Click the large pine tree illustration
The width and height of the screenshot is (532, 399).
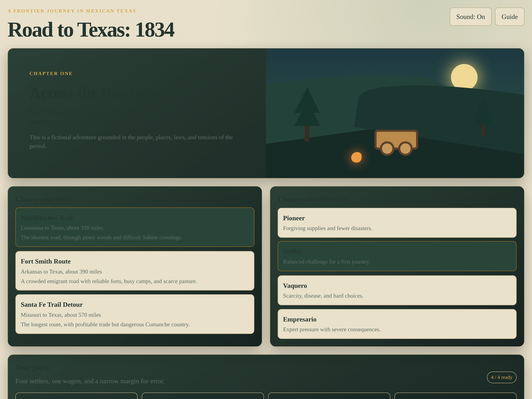coord(307,115)
